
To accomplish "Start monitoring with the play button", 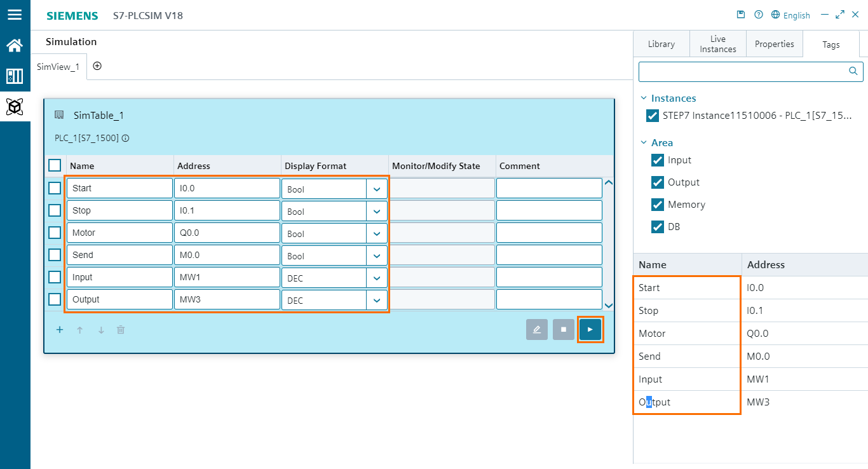I will [590, 329].
